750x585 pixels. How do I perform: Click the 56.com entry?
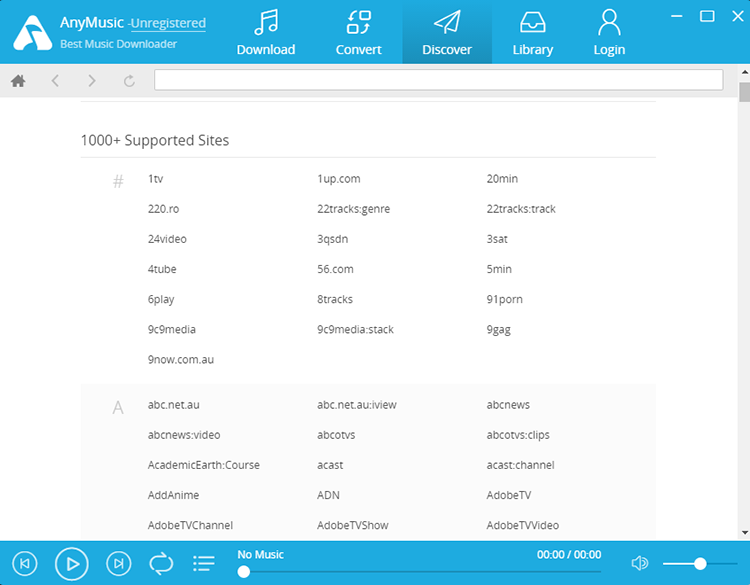335,269
